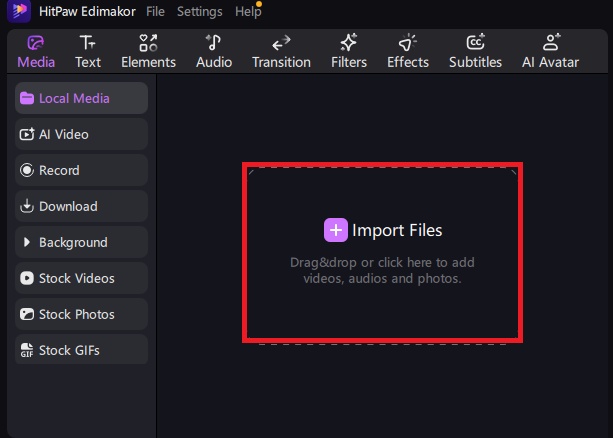The image size is (613, 438).
Task: Open the Help menu
Action: pos(247,12)
